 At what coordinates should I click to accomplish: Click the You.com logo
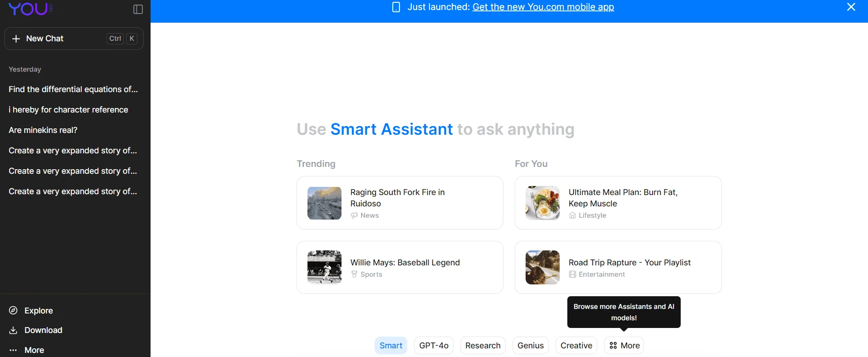coord(30,9)
